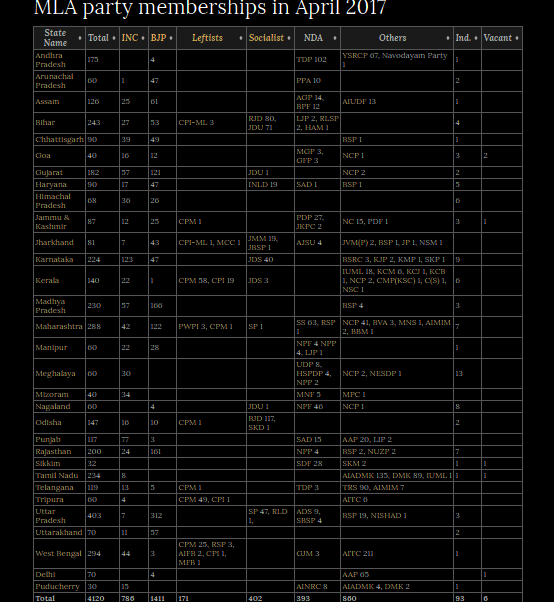Click the Punjab state name

[x=59, y=440]
